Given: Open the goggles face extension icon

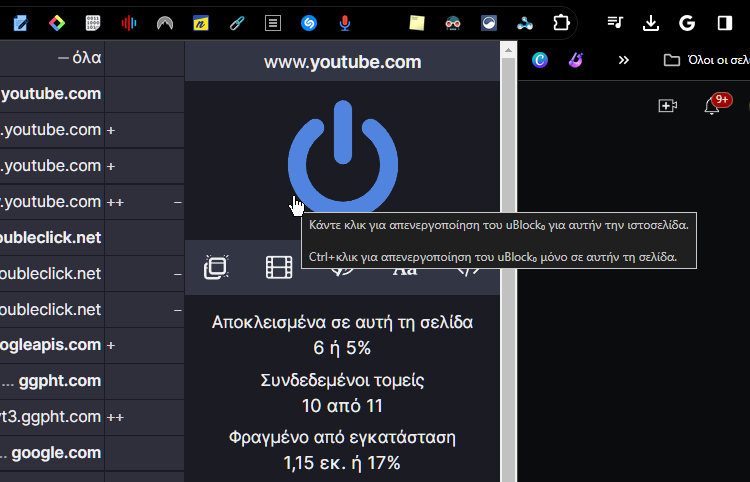Looking at the screenshot, I should (x=453, y=23).
